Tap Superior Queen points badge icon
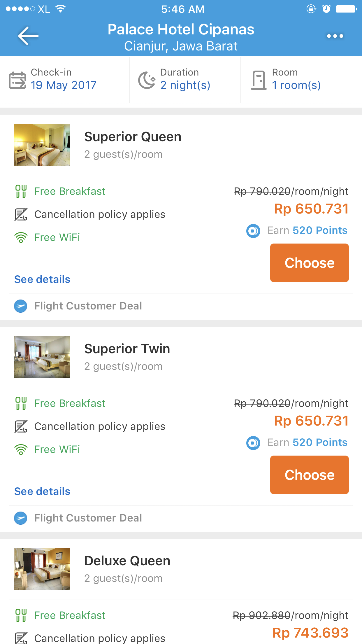The width and height of the screenshot is (362, 644). pos(253,231)
